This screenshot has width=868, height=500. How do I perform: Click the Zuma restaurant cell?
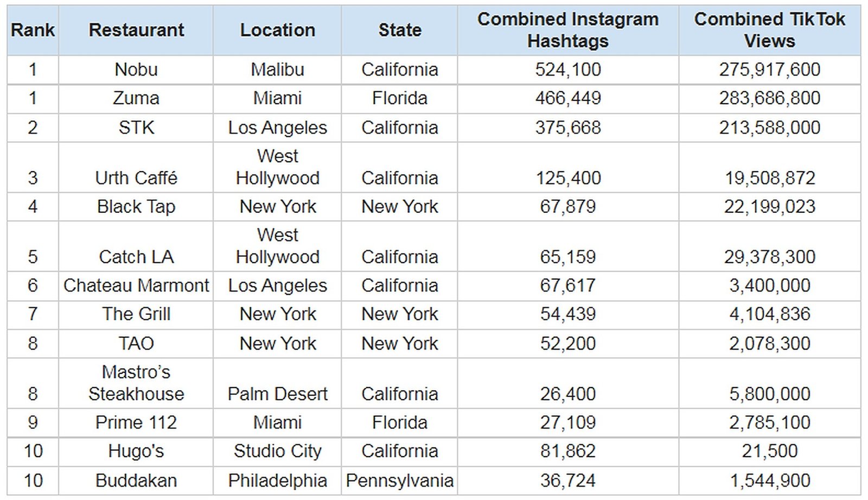tap(136, 99)
